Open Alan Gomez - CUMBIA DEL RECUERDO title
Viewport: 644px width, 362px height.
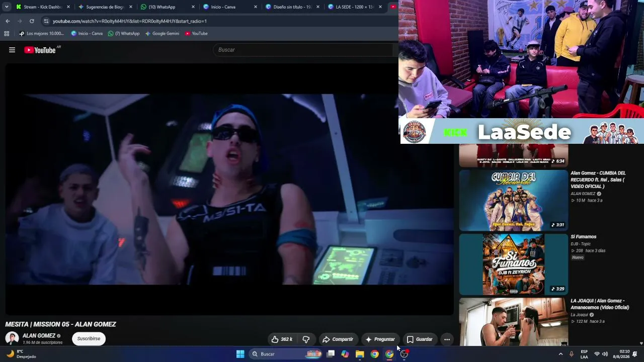click(598, 179)
